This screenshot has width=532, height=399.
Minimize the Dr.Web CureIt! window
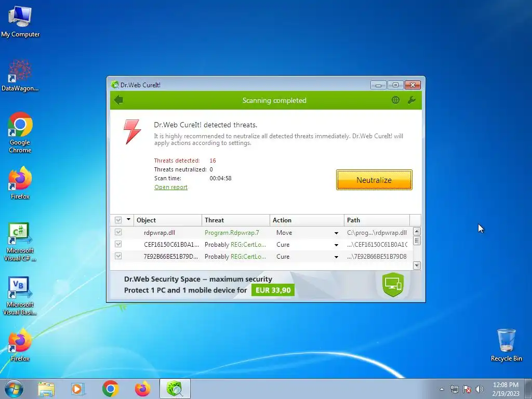[378, 85]
